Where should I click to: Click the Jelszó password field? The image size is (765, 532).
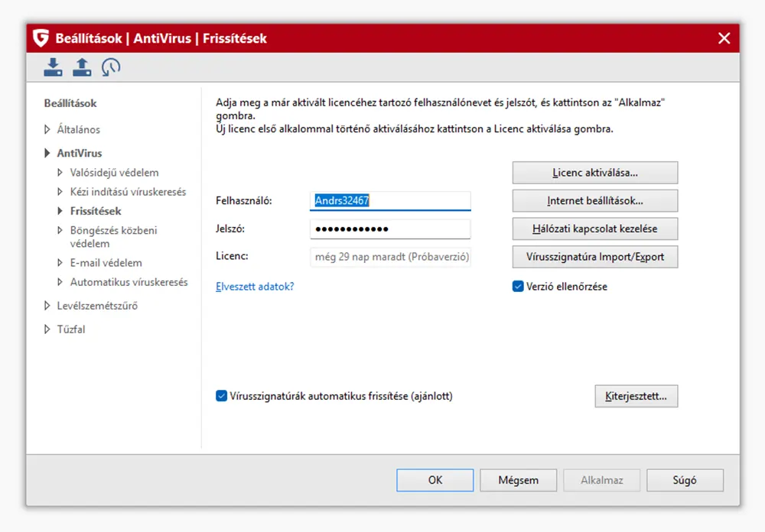390,229
